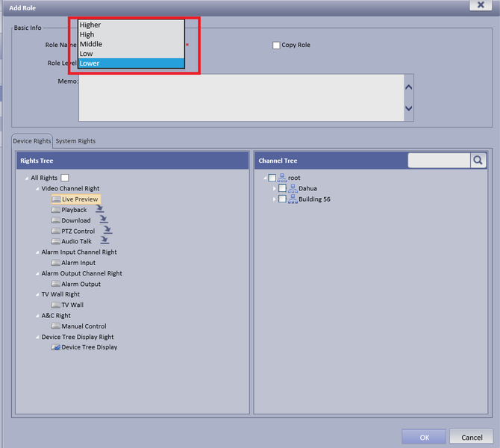Click the Dahua organization node icon
Image resolution: width=500 pixels, height=448 pixels.
click(293, 188)
